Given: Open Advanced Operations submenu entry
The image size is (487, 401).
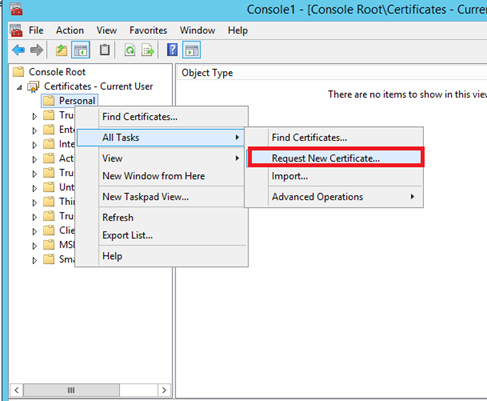Looking at the screenshot, I should click(335, 197).
